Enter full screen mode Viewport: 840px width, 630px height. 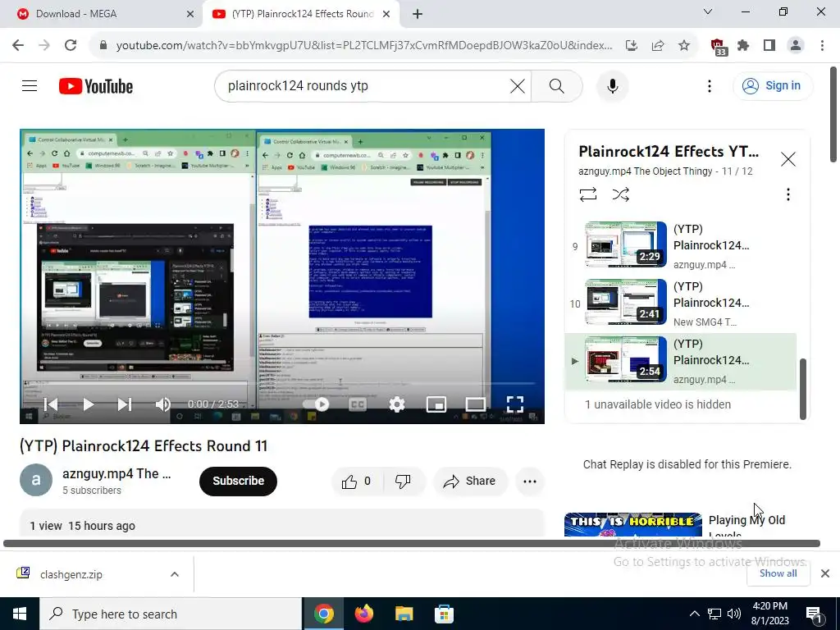[515, 404]
